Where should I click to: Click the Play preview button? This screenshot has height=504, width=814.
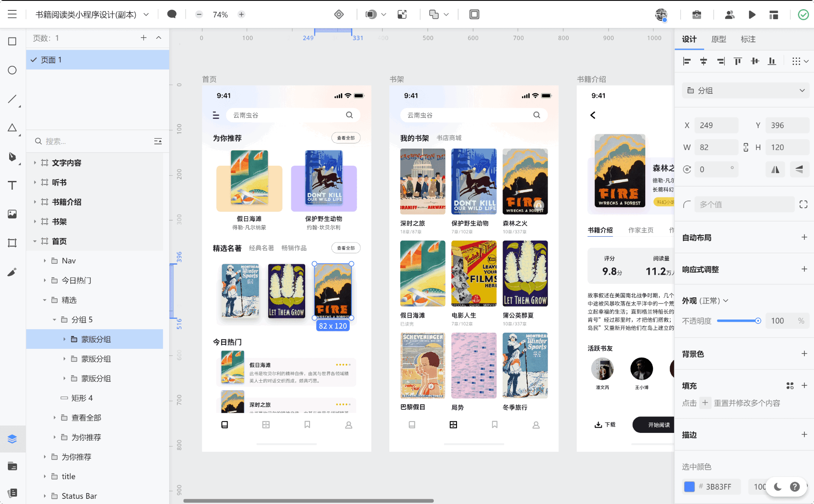(752, 15)
